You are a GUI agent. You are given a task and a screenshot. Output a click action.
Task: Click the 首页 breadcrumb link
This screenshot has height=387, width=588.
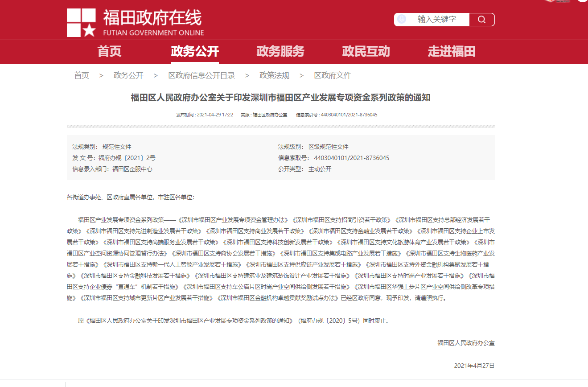[x=82, y=76]
